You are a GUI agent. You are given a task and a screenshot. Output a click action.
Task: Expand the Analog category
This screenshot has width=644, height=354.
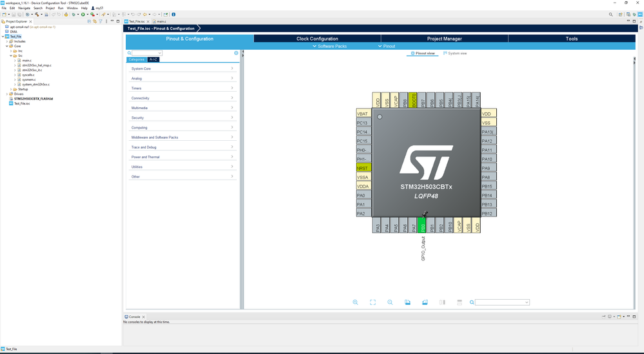tap(183, 79)
